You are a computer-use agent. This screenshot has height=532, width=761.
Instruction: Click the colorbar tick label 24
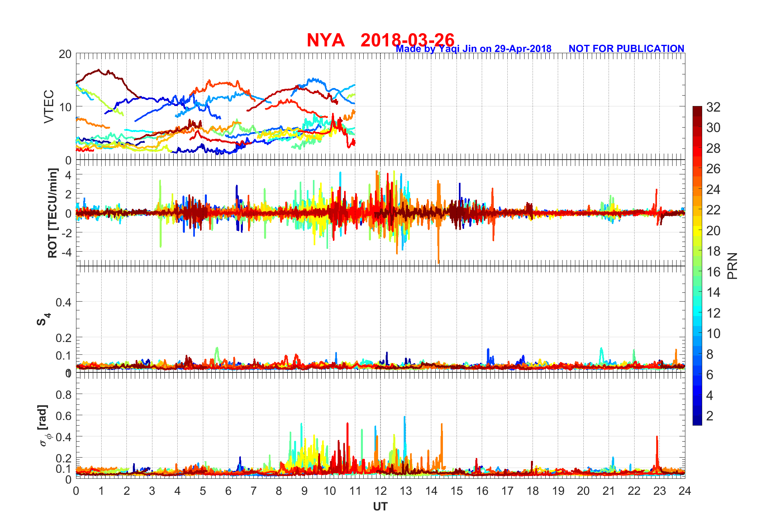tap(713, 189)
